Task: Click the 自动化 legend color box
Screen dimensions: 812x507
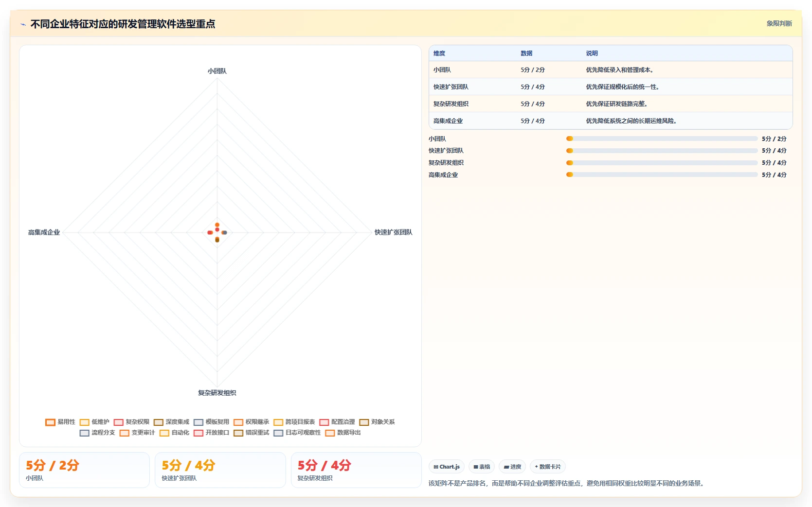Action: pyautogui.click(x=164, y=433)
